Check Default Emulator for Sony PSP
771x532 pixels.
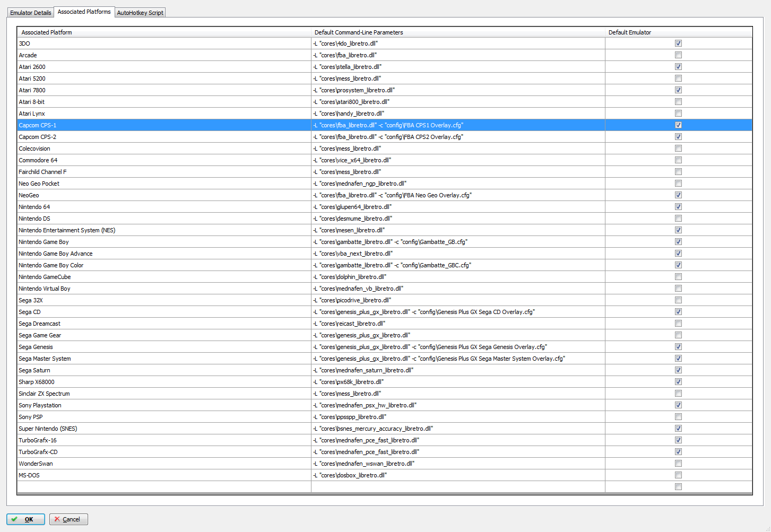click(x=678, y=417)
